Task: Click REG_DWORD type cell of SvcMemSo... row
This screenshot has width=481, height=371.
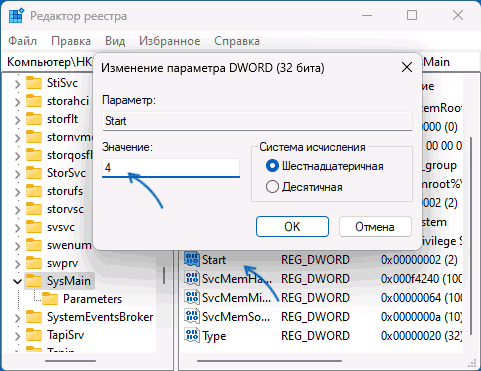Action: tap(315, 317)
